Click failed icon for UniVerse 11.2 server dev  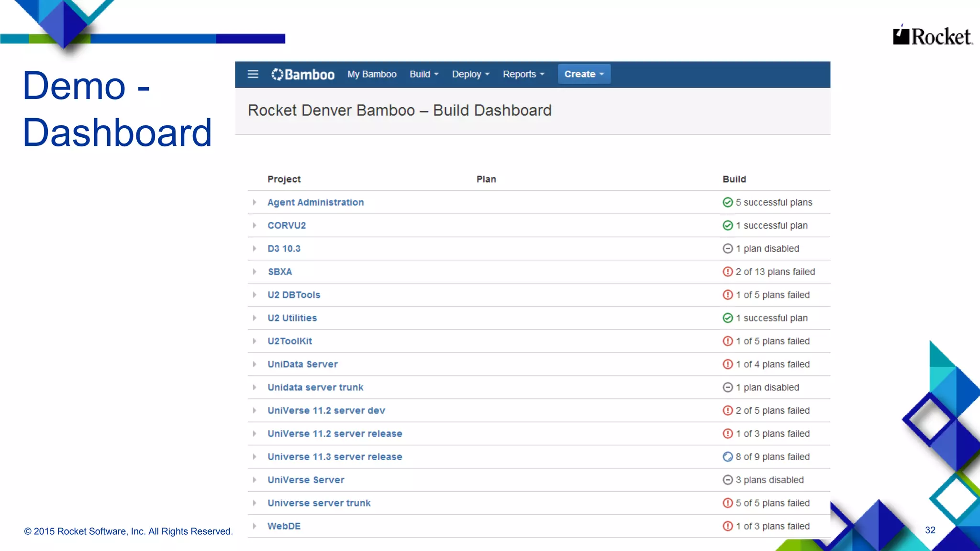point(728,410)
